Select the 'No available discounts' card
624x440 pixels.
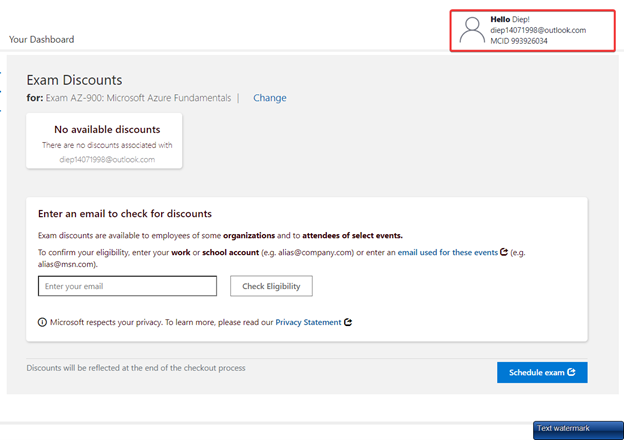point(107,140)
